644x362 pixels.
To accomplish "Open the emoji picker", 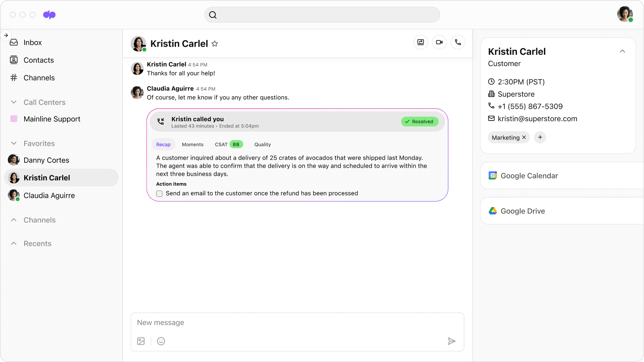I will 161,341.
